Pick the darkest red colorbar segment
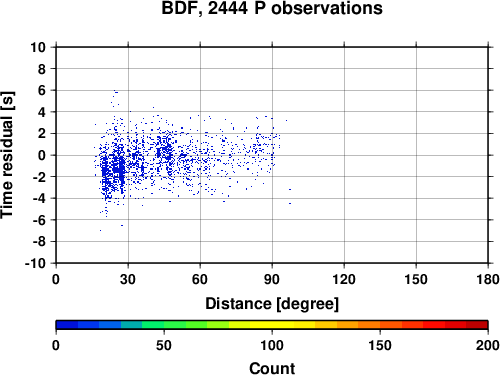Viewport: 500px width, 375px height. [477, 325]
